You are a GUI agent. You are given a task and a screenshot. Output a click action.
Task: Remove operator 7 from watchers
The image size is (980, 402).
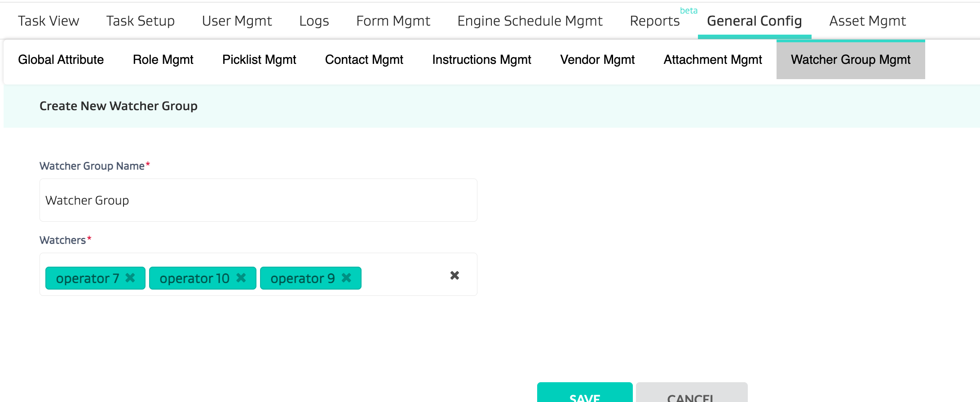click(130, 278)
